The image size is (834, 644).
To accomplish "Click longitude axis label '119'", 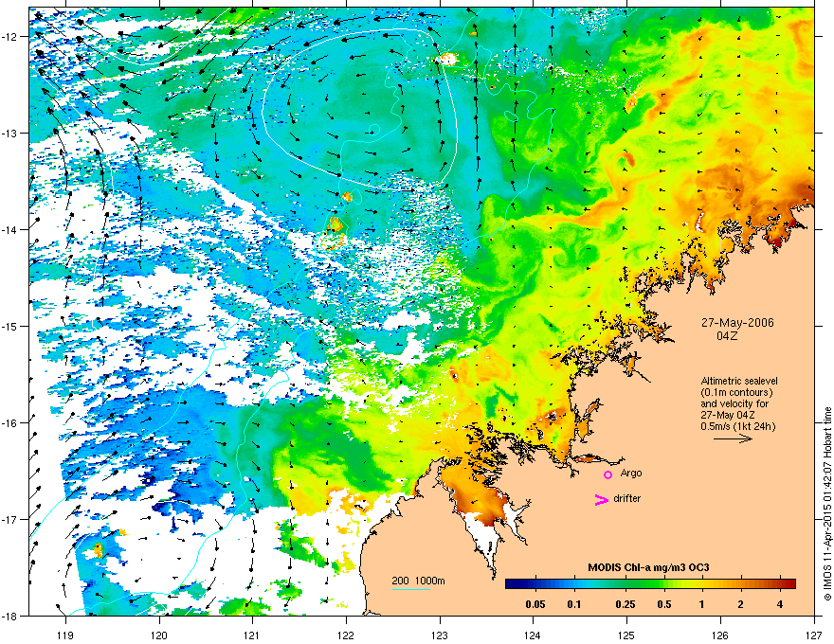I will pos(65,635).
